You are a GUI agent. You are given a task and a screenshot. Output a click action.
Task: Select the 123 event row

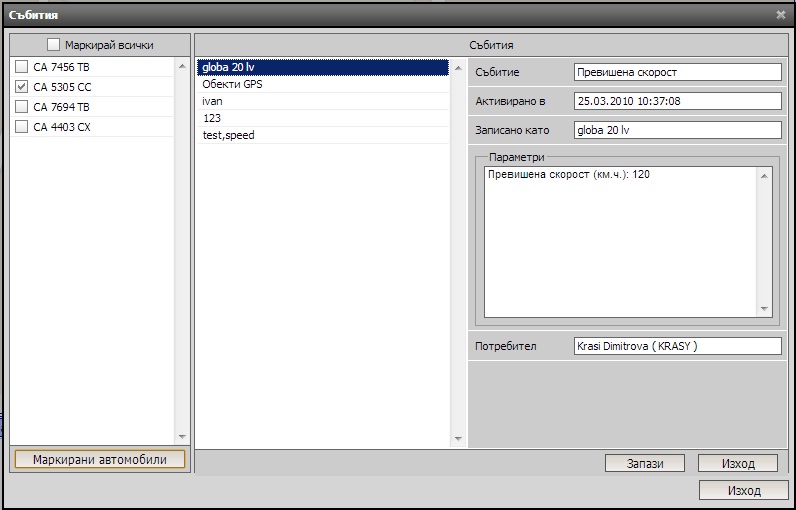(323, 118)
